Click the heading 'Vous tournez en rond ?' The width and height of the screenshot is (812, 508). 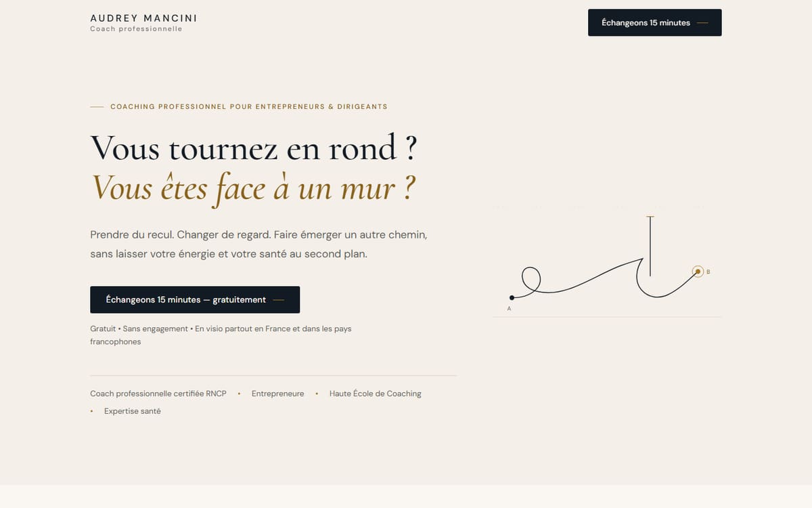pyautogui.click(x=253, y=148)
